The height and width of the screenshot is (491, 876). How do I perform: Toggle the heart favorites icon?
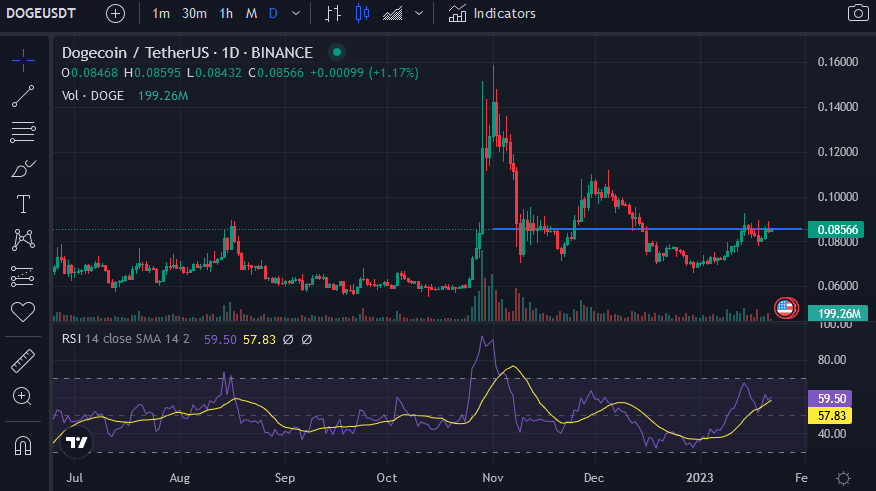tap(23, 312)
